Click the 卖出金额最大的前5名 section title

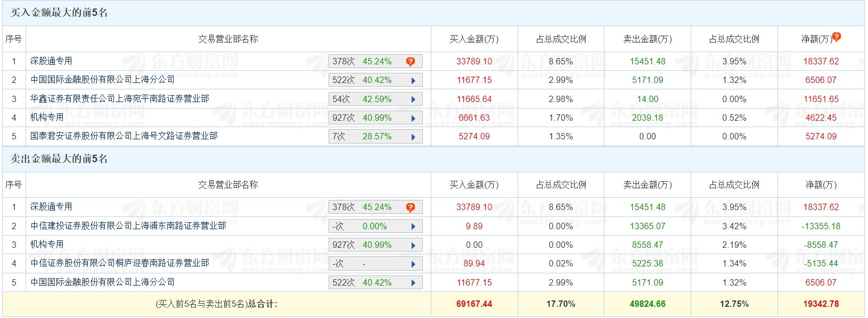coord(59,159)
